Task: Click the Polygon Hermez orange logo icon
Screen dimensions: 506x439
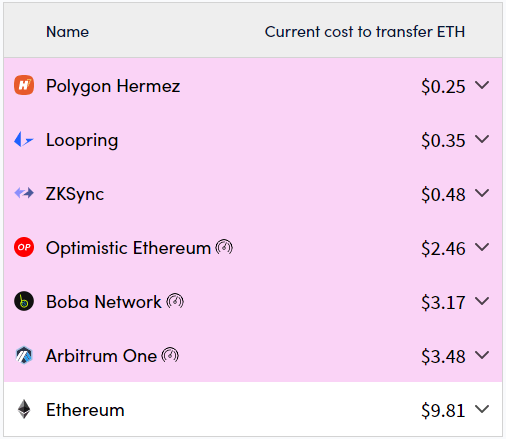Action: [24, 85]
